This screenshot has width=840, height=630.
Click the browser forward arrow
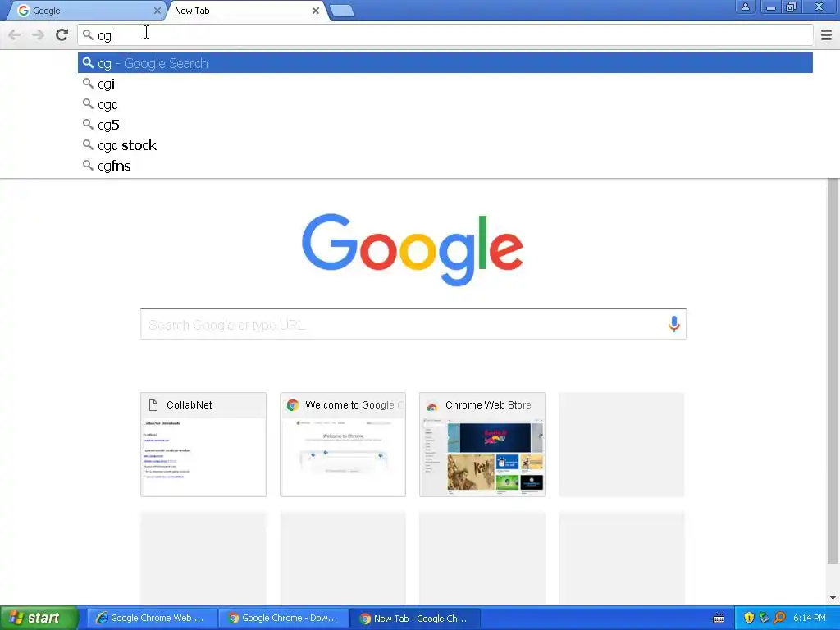click(x=38, y=34)
